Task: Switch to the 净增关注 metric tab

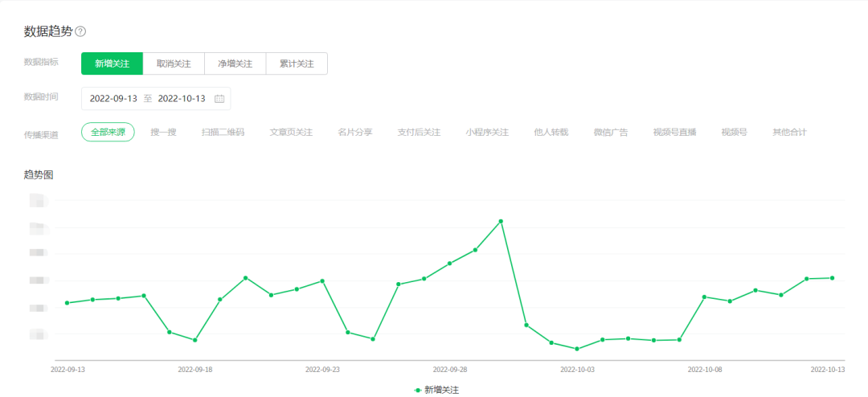Action: click(235, 63)
